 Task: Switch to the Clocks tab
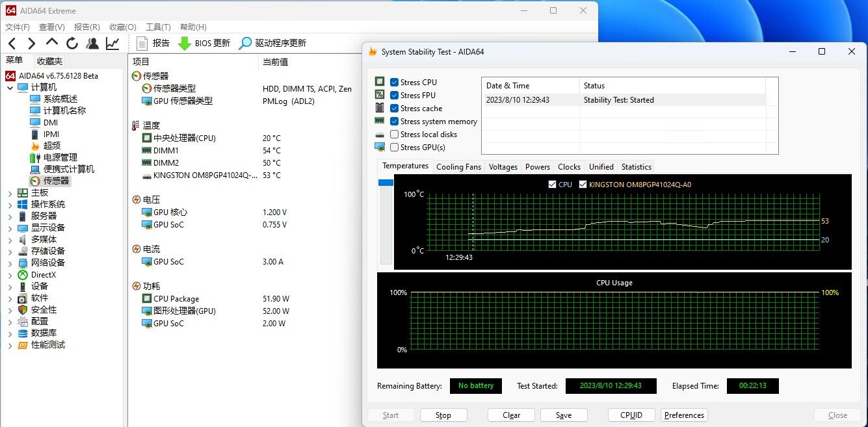[x=570, y=166]
